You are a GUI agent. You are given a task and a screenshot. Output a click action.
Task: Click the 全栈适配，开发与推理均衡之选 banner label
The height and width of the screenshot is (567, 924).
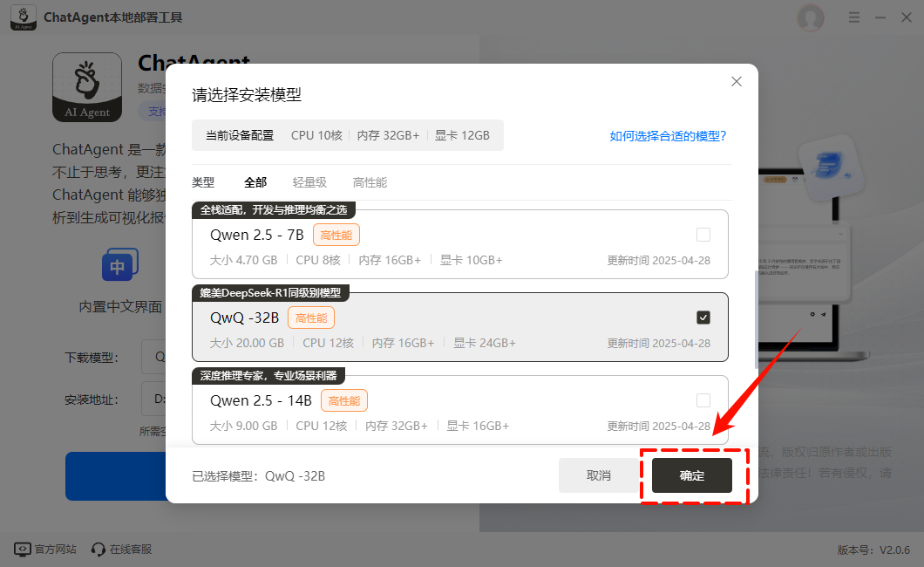274,210
